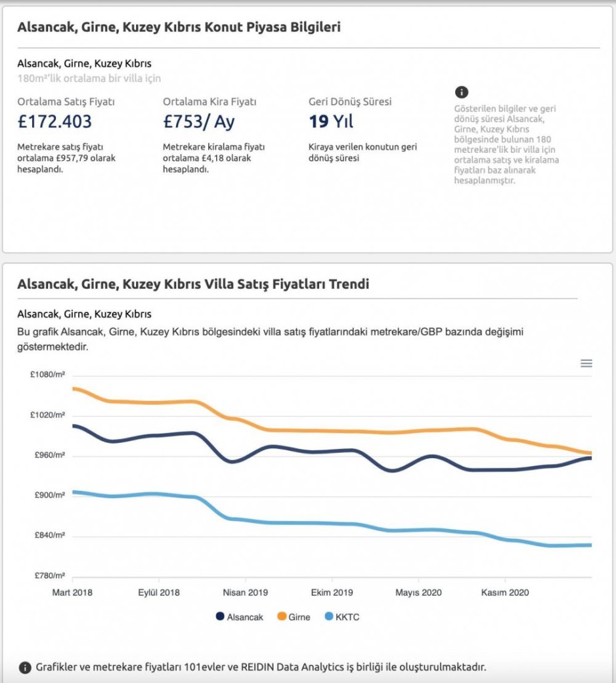Screen dimensions: 616x683
Task: Click the Villa Satış Fiyatları Trendi heading
Action: (193, 284)
